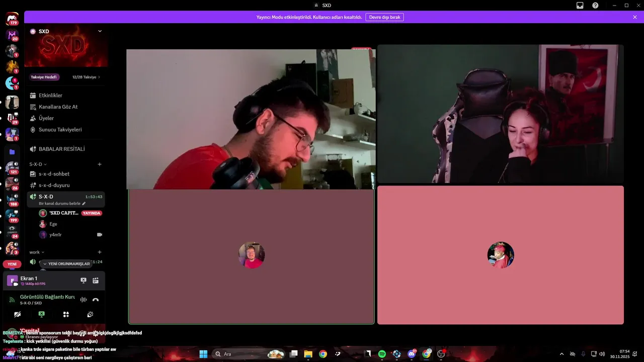The width and height of the screenshot is (644, 362).
Task: Open activities launcher icon
Action: tap(66, 314)
